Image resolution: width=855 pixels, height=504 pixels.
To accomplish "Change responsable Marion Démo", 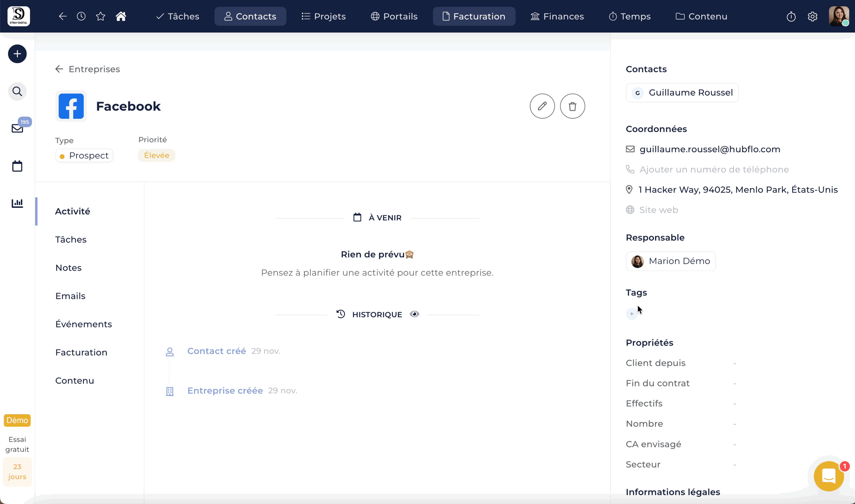I will (x=671, y=261).
